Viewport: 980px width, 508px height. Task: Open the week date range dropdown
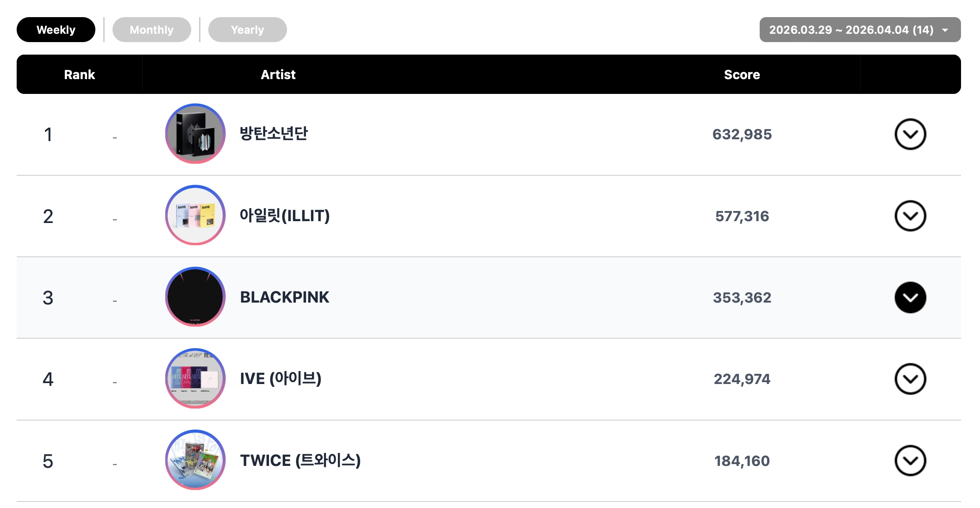[x=860, y=30]
